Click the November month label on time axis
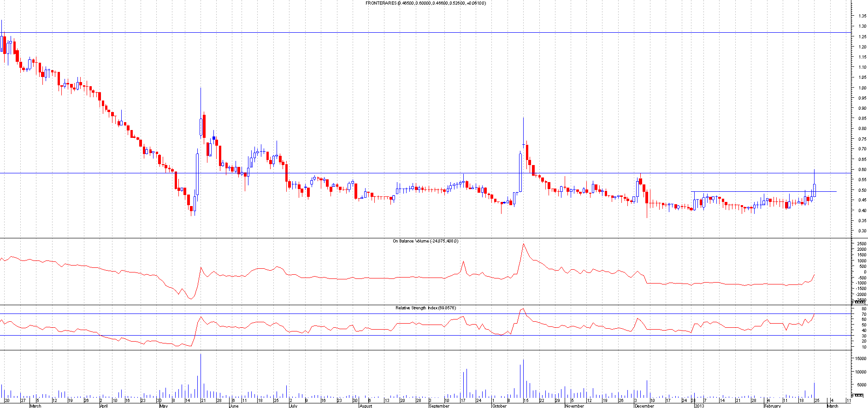The height and width of the screenshot is (408, 868). coord(574,406)
